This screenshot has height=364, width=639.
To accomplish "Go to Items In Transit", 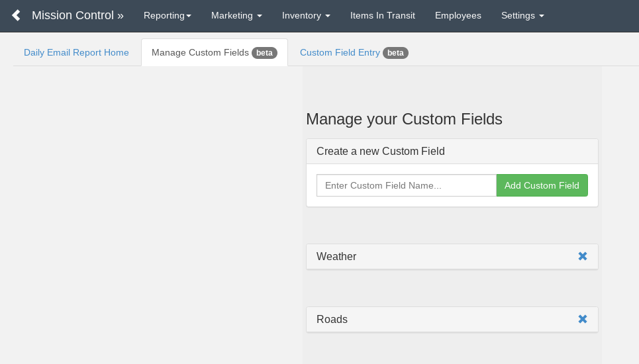I will [x=383, y=15].
